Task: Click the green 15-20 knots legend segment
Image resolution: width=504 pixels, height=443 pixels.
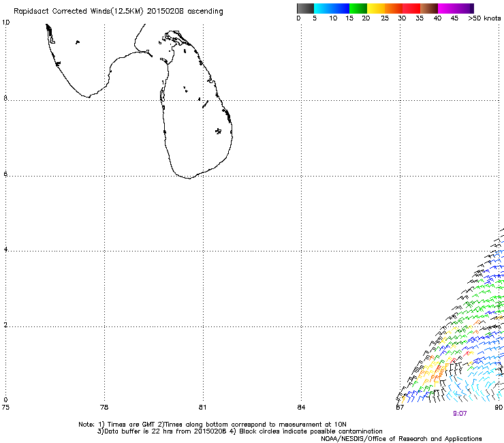Action: (358, 8)
